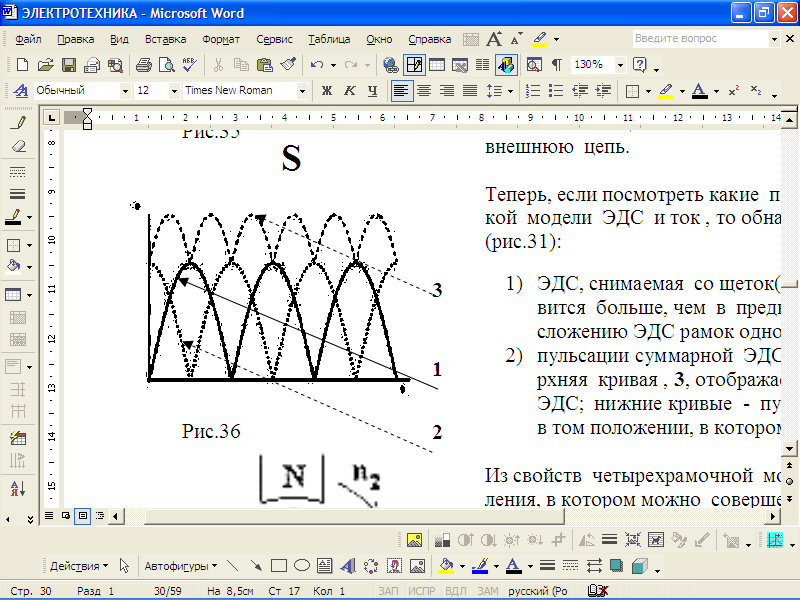Draw an oval shape
This screenshot has height=600, width=800.
(302, 566)
